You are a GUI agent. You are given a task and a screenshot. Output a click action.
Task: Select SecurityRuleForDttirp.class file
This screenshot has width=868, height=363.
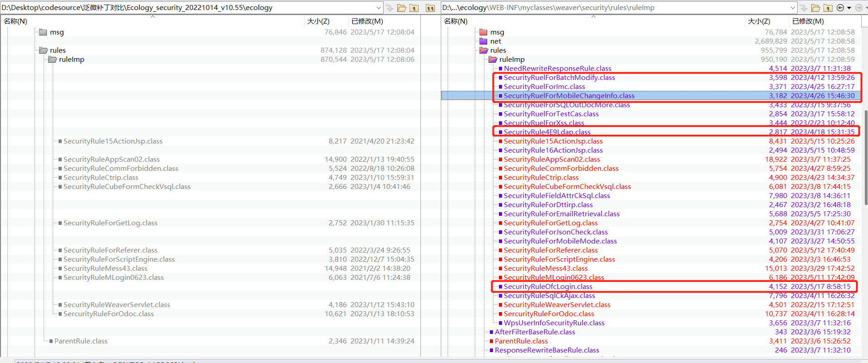(548, 205)
